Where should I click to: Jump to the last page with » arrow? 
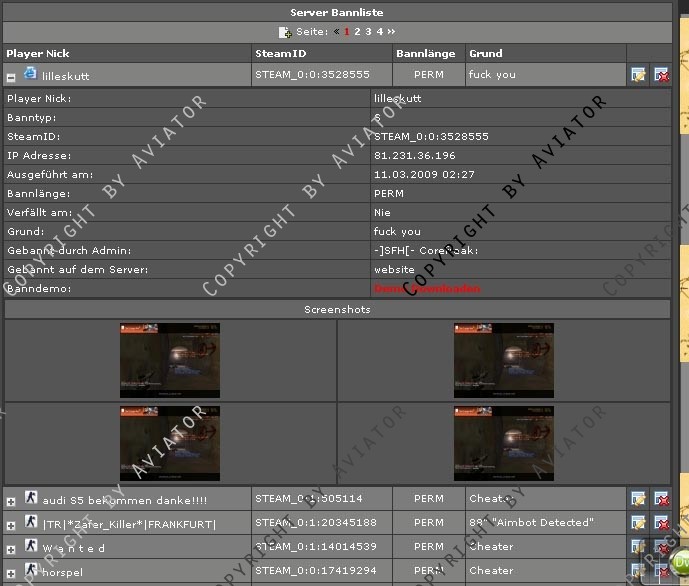pyautogui.click(x=390, y=32)
